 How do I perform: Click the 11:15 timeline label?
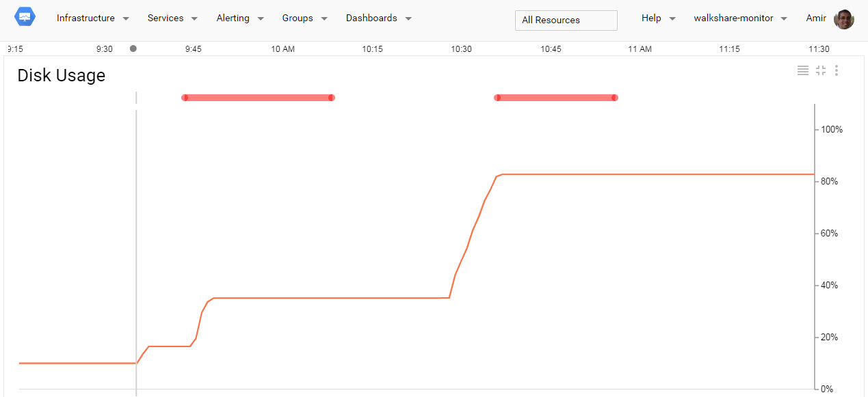point(729,49)
